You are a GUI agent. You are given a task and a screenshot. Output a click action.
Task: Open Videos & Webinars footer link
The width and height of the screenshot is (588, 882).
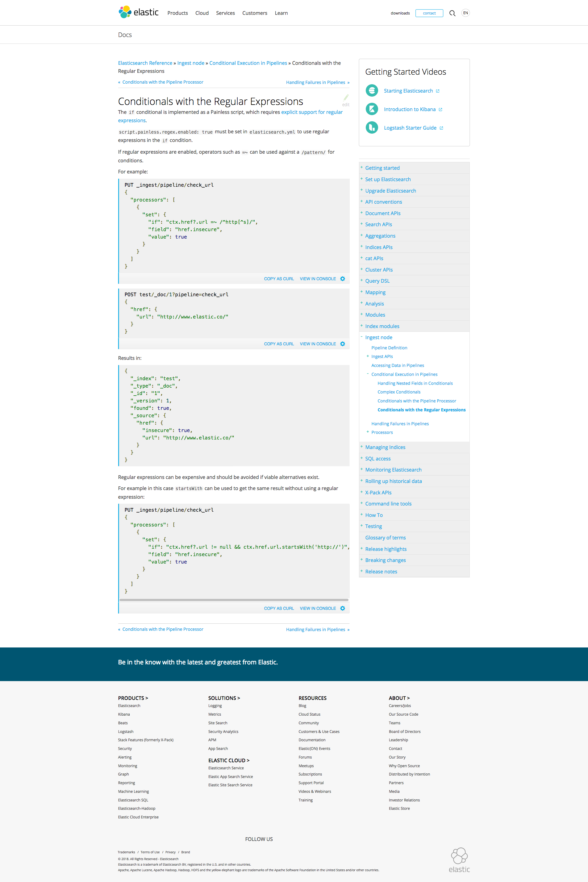315,791
